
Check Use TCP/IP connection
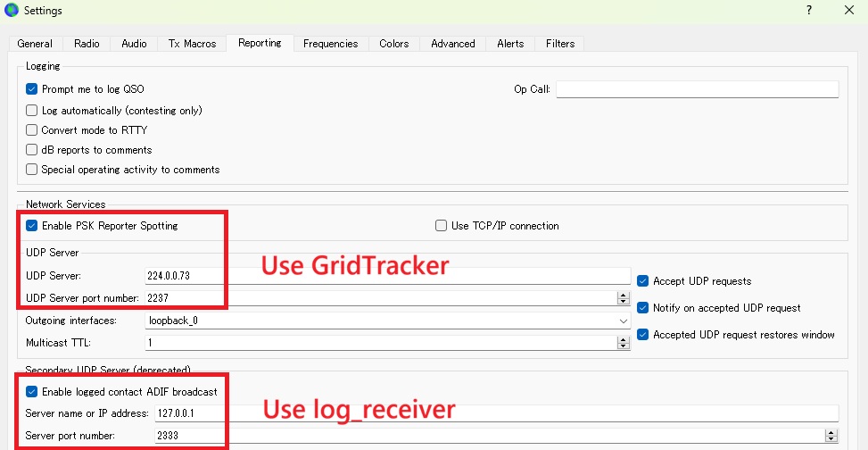(x=441, y=226)
